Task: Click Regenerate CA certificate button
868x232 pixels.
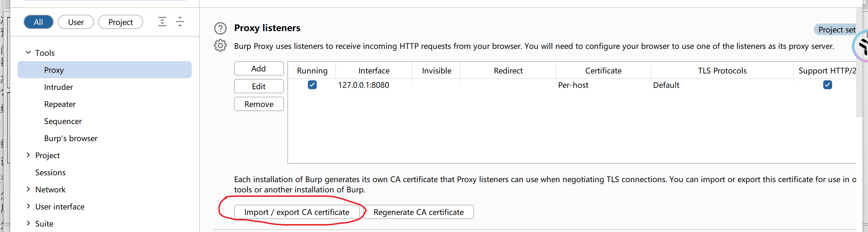Action: pyautogui.click(x=419, y=212)
